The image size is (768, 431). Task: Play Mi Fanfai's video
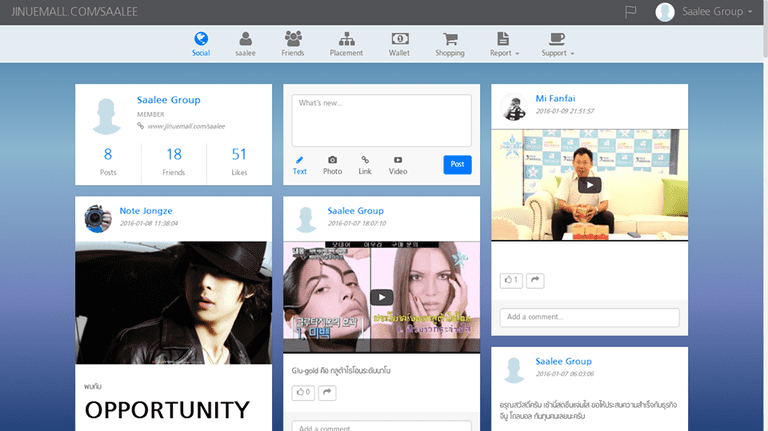coord(590,185)
